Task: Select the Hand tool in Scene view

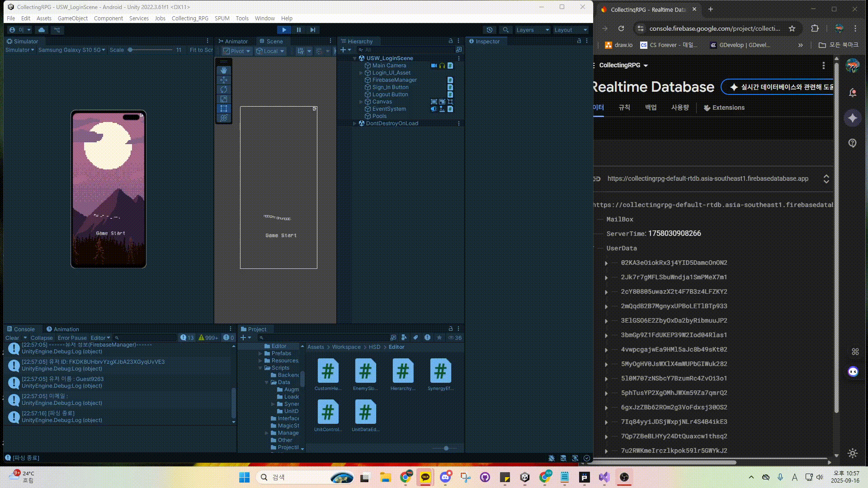Action: 224,70
